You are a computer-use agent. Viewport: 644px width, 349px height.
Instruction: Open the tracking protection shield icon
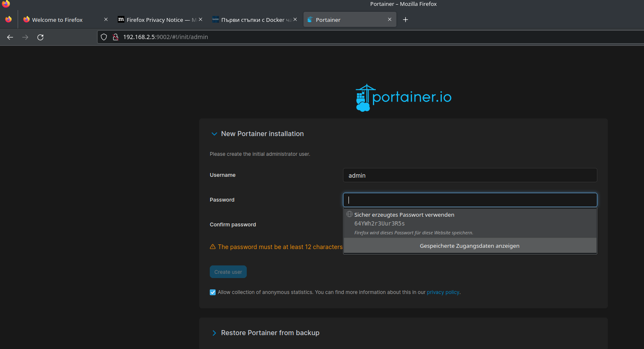coord(104,37)
